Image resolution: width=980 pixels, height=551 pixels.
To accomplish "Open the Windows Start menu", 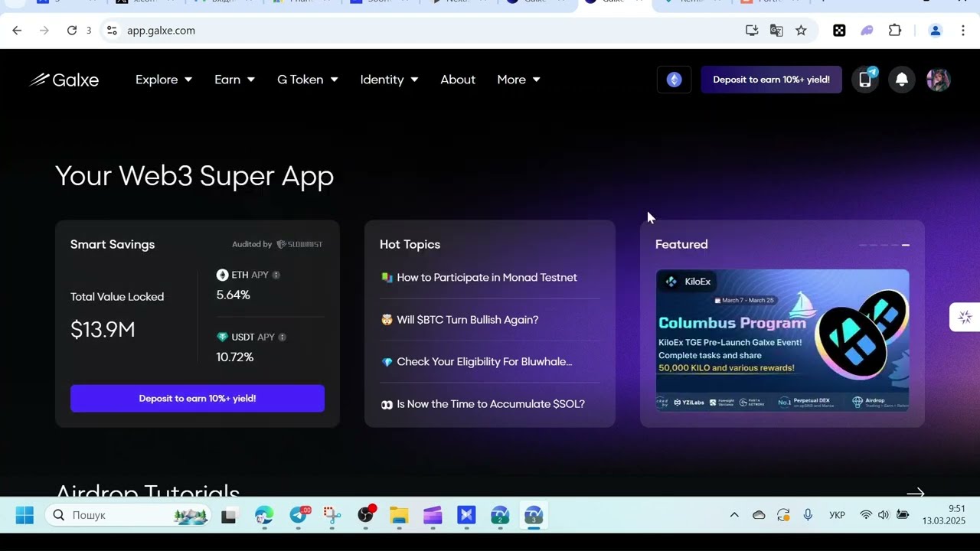I will pos(24,515).
